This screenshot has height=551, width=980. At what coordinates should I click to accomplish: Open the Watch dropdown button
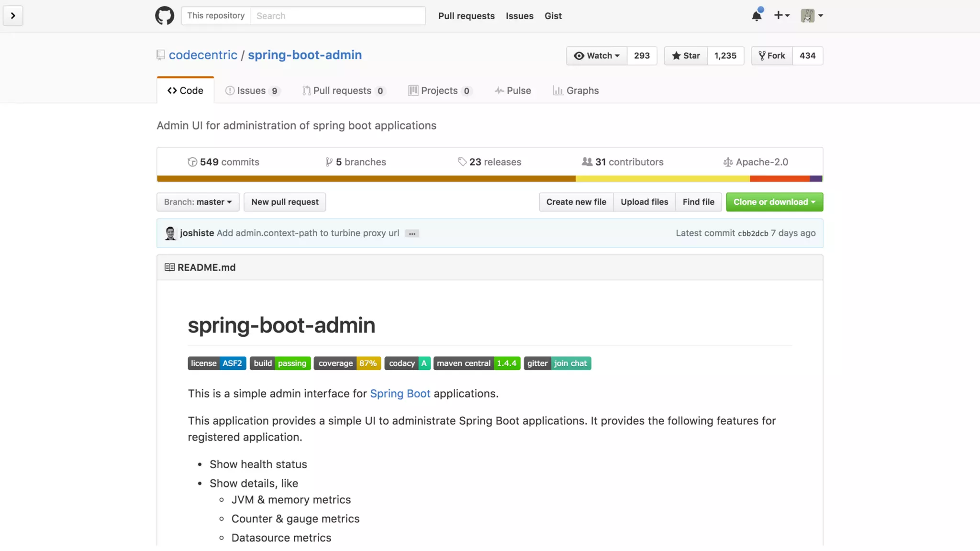click(x=596, y=56)
